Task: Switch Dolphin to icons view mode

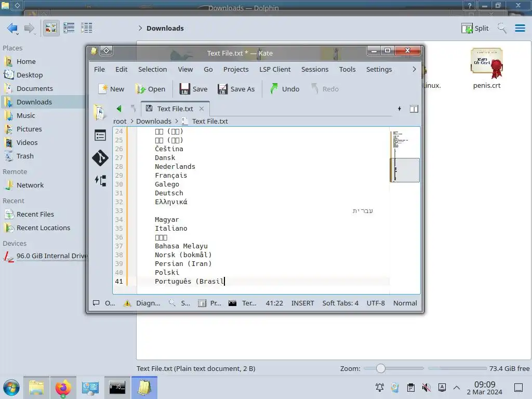Action: pyautogui.click(x=51, y=28)
